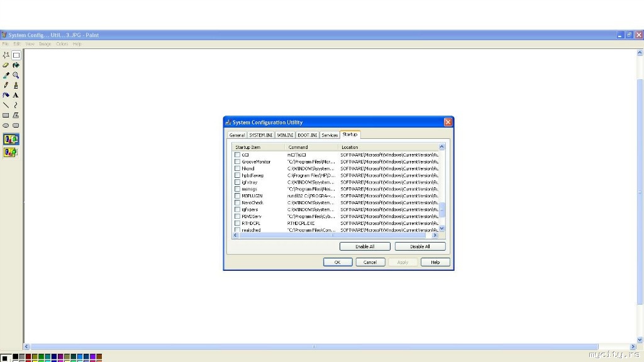Toggle the PDVDServ startup checkbox
The image size is (644, 362).
237,216
